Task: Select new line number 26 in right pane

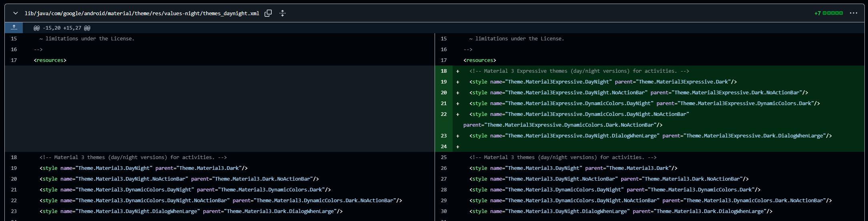Action: tap(443, 168)
